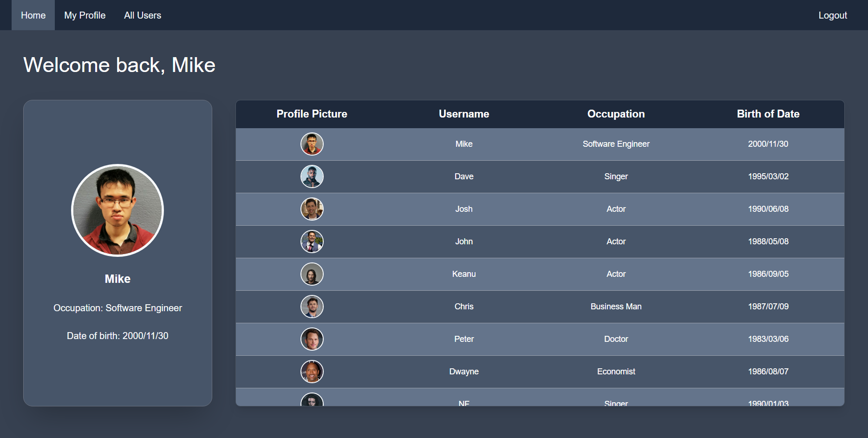Select Dwayne's profile picture
868x438 pixels.
pos(312,372)
